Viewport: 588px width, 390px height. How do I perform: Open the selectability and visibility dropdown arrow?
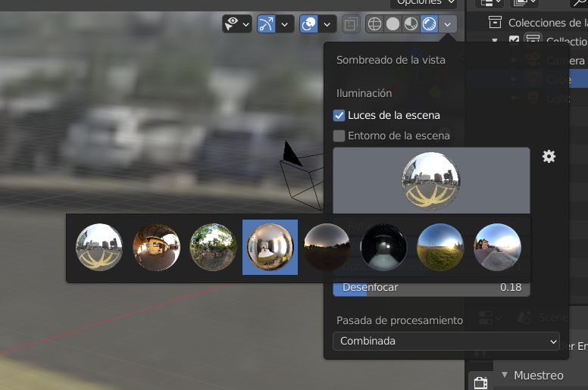point(246,25)
